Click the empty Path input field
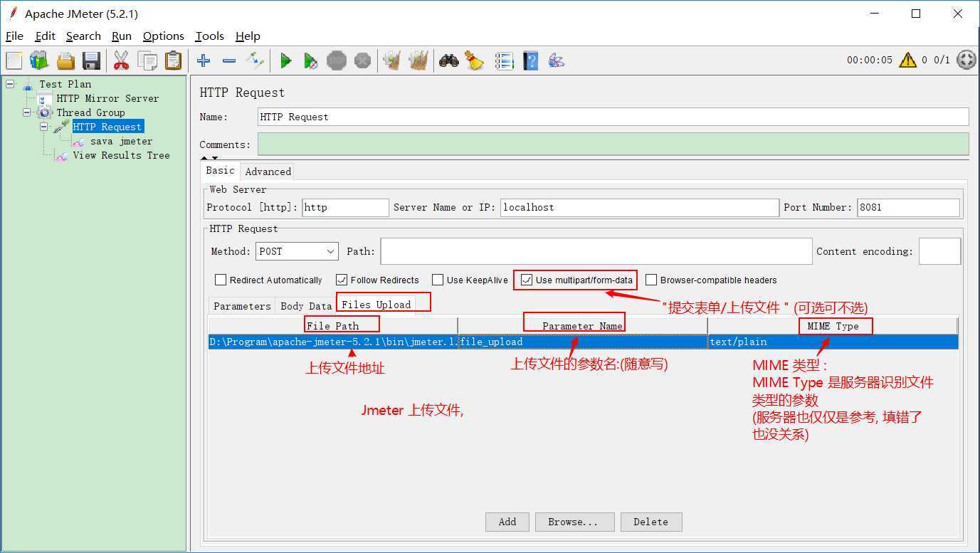 pos(596,251)
